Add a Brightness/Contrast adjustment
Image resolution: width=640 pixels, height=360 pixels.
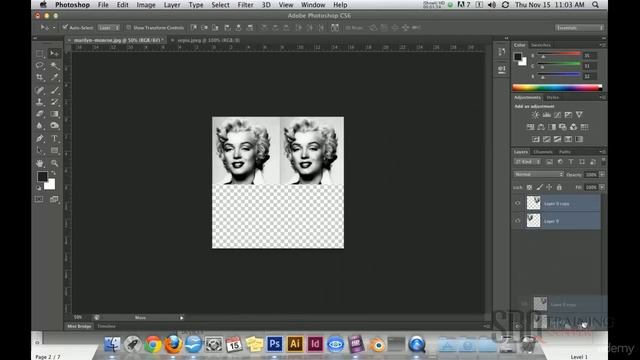coord(536,115)
